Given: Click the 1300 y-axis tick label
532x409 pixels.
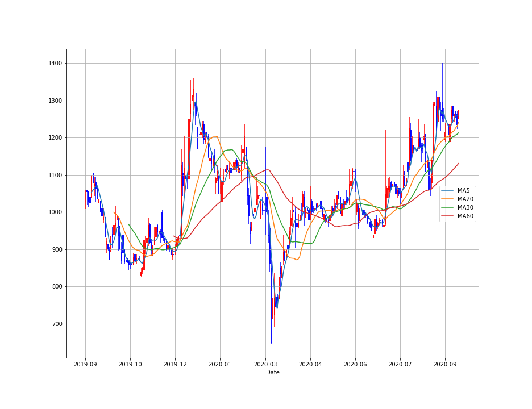Looking at the screenshot, I should click(x=55, y=101).
